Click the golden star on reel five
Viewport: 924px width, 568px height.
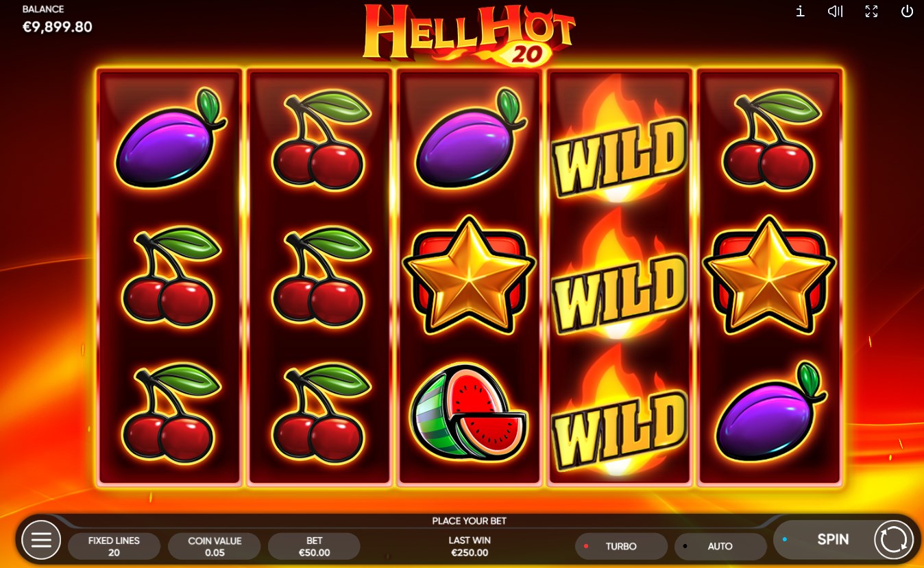769,275
